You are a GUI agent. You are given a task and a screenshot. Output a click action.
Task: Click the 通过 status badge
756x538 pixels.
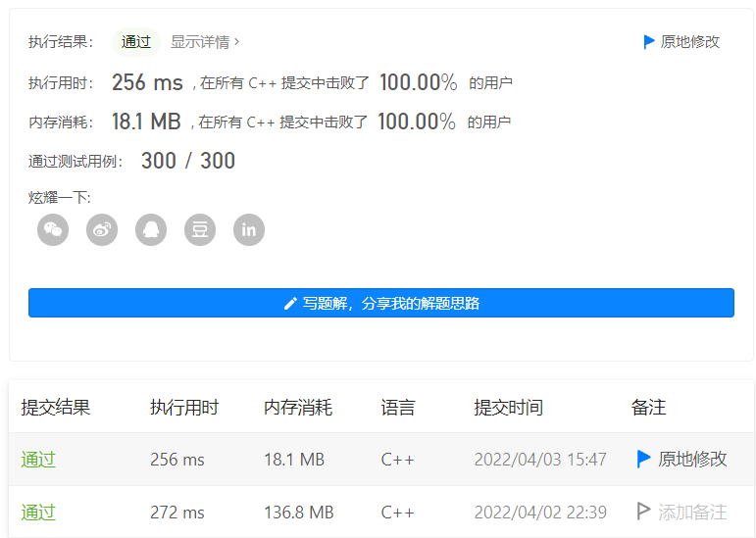[136, 42]
